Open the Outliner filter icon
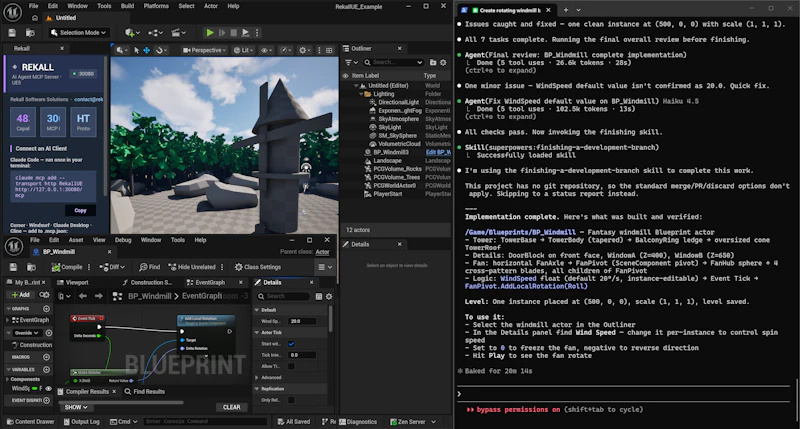The height and width of the screenshot is (429, 800). click(351, 62)
